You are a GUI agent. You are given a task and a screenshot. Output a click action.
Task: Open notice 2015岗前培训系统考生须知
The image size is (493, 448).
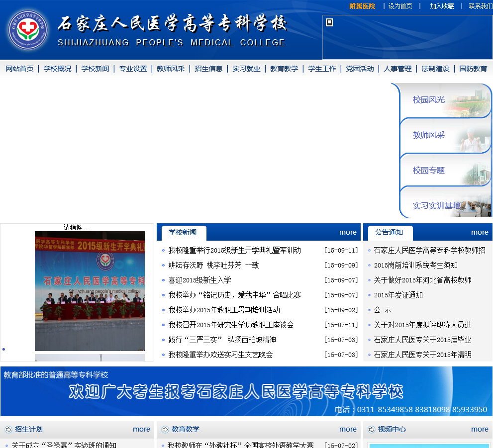pos(416,265)
